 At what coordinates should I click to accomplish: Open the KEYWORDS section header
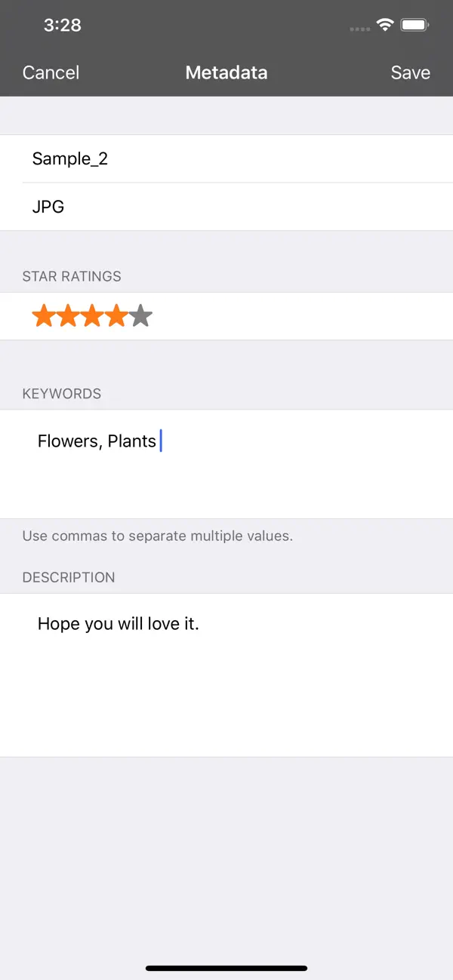click(63, 393)
